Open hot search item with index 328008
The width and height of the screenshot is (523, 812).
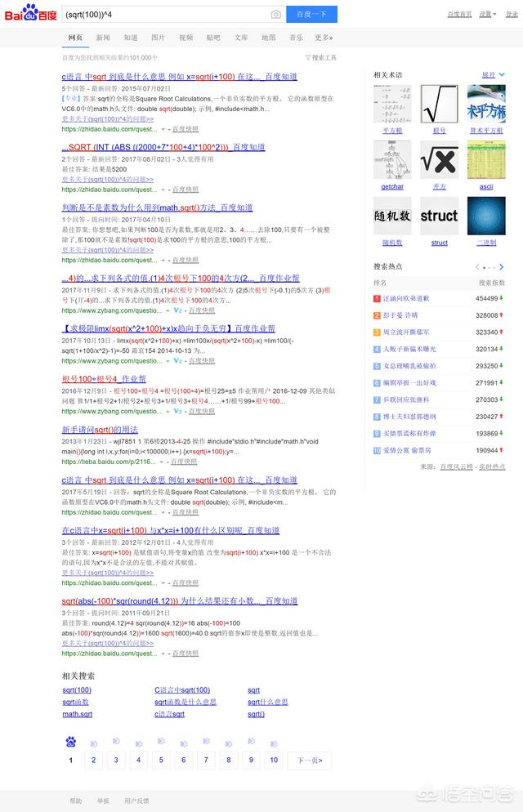[400, 315]
